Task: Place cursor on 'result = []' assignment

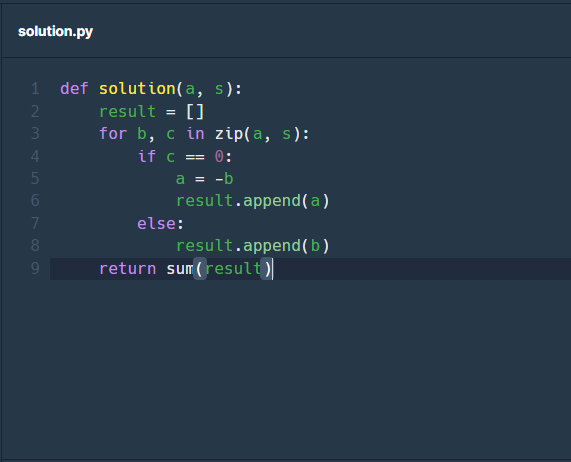Action: pyautogui.click(x=151, y=111)
